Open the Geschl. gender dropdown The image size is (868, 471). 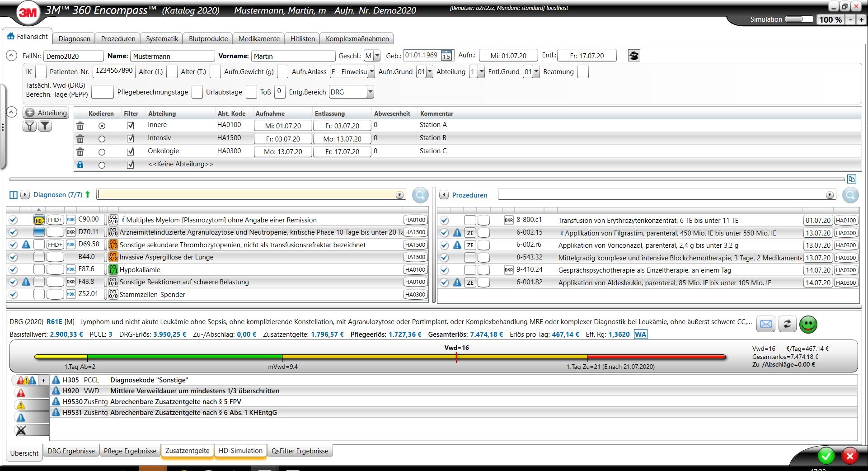pyautogui.click(x=377, y=56)
